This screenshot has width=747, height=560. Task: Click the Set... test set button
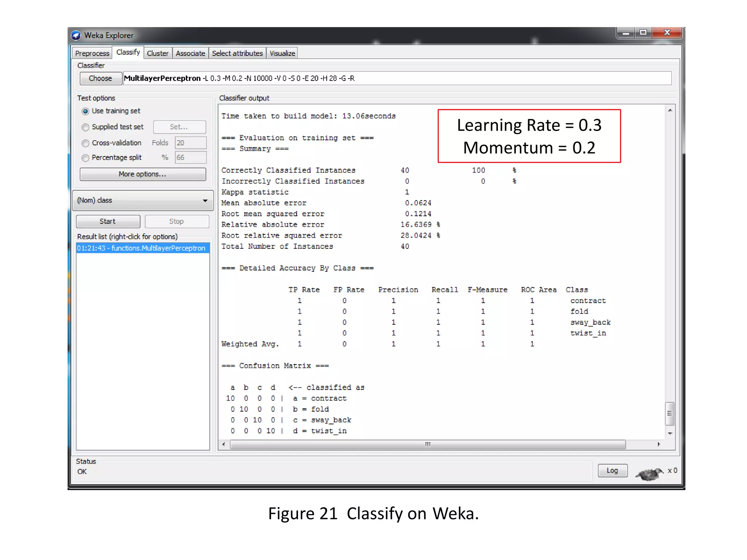coord(179,127)
